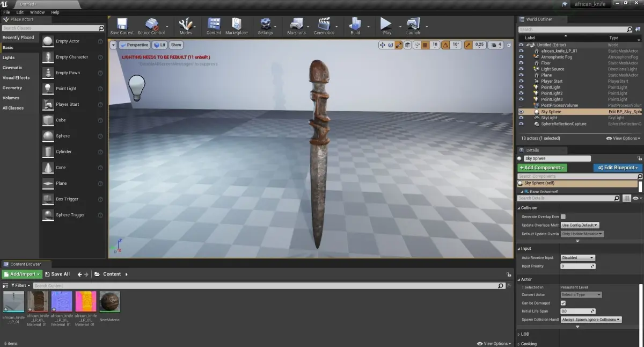Uncheck Can be Damaged checkbox
644x347 pixels.
(x=563, y=303)
